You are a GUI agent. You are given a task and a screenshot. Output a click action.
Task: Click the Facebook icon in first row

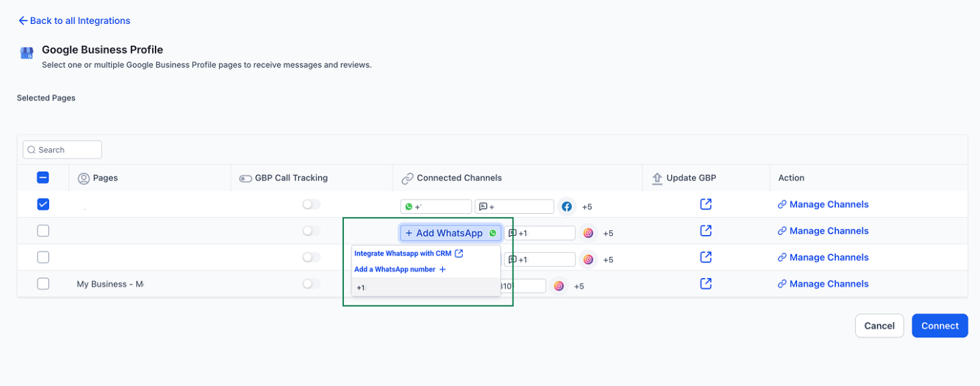tap(566, 206)
